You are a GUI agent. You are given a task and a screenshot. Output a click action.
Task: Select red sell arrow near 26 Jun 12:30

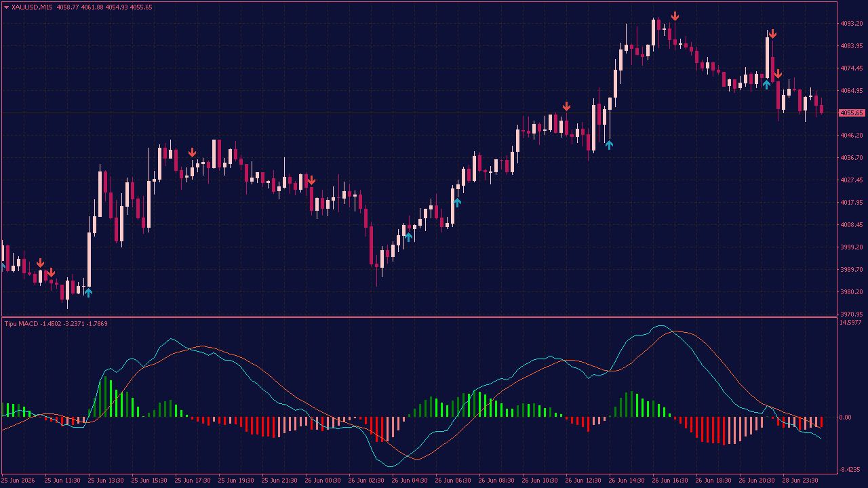[x=566, y=106]
